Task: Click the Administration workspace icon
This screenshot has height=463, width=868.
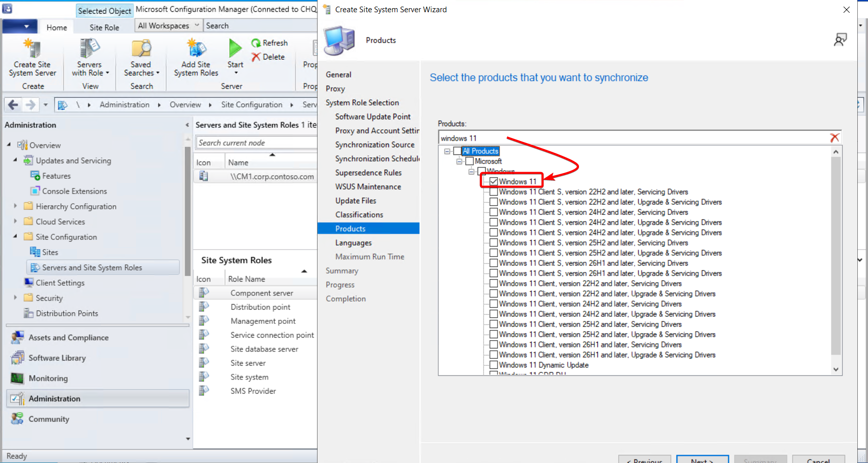Action: (x=17, y=398)
